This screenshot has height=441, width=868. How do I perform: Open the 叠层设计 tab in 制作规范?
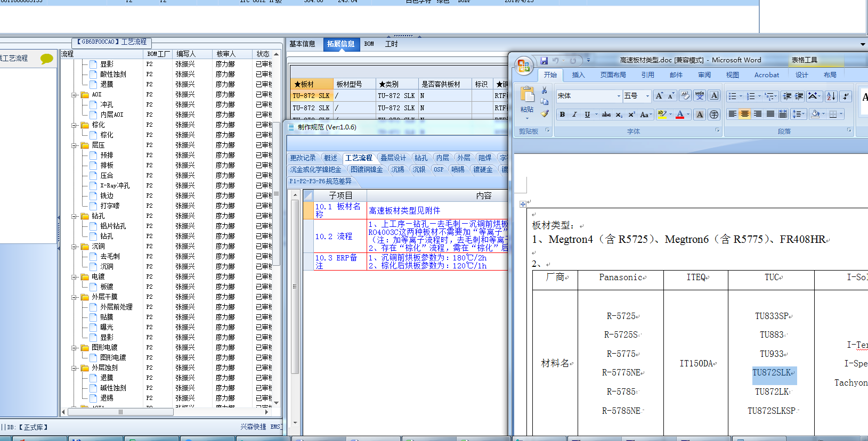tap(393, 158)
